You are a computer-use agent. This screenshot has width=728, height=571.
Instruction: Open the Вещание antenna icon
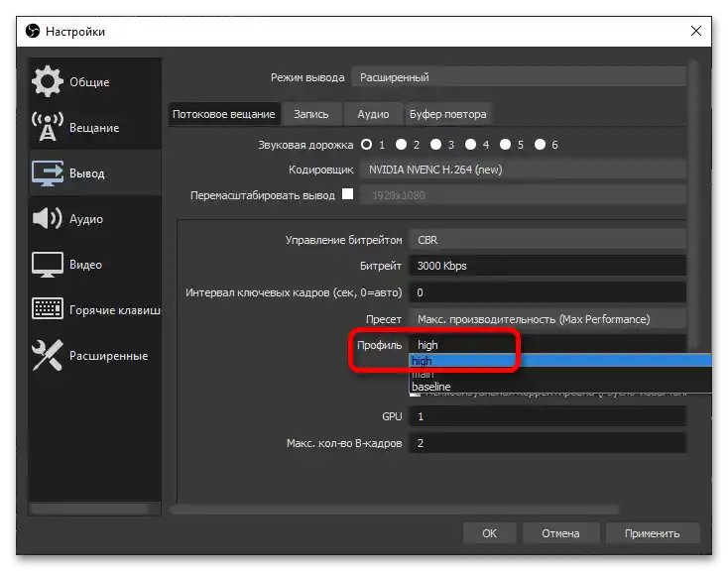point(48,127)
